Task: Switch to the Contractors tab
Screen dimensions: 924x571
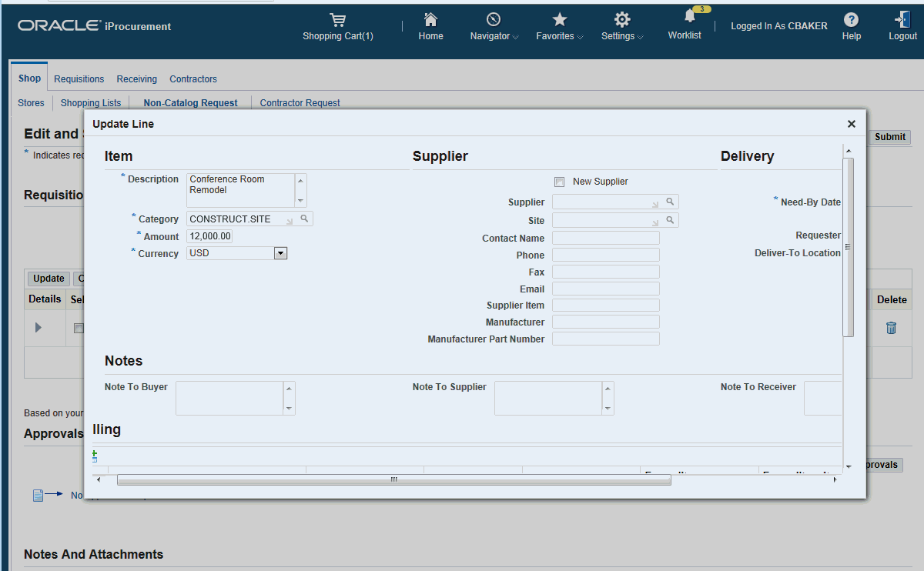Action: click(193, 79)
